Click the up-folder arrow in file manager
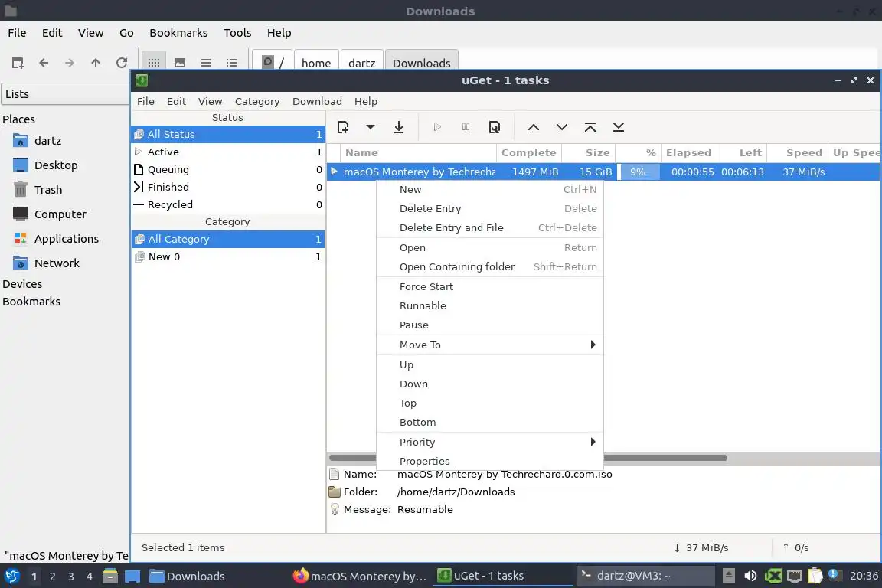 pyautogui.click(x=96, y=63)
